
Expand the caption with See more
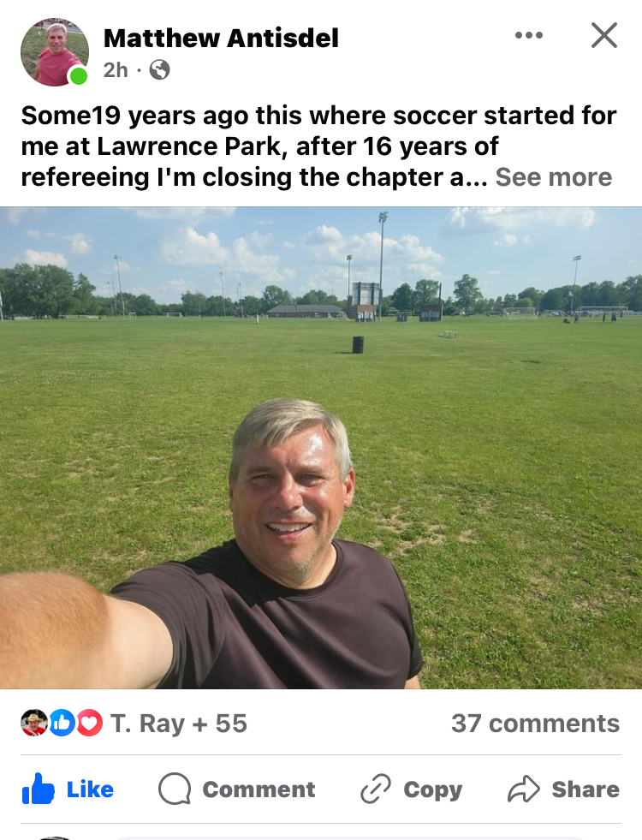[x=554, y=176]
